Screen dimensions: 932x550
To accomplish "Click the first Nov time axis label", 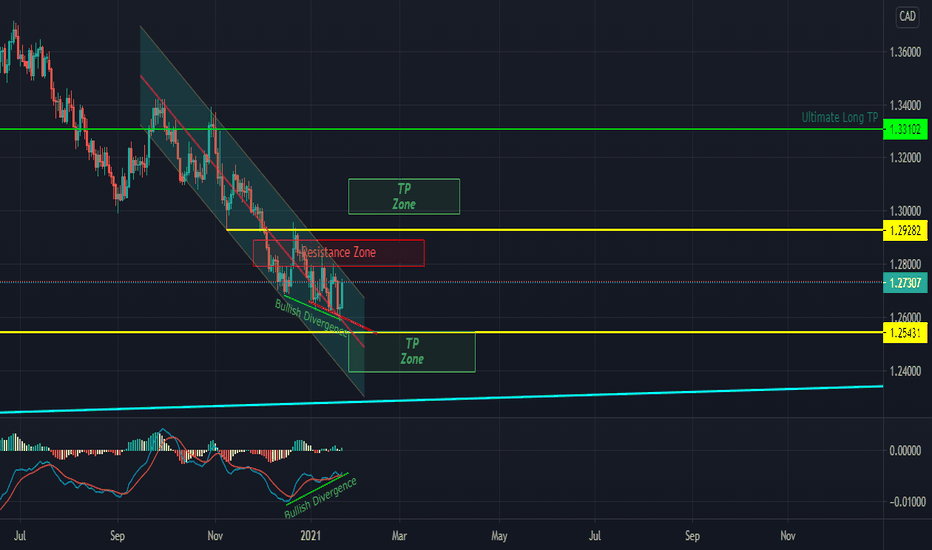I will tap(215, 536).
